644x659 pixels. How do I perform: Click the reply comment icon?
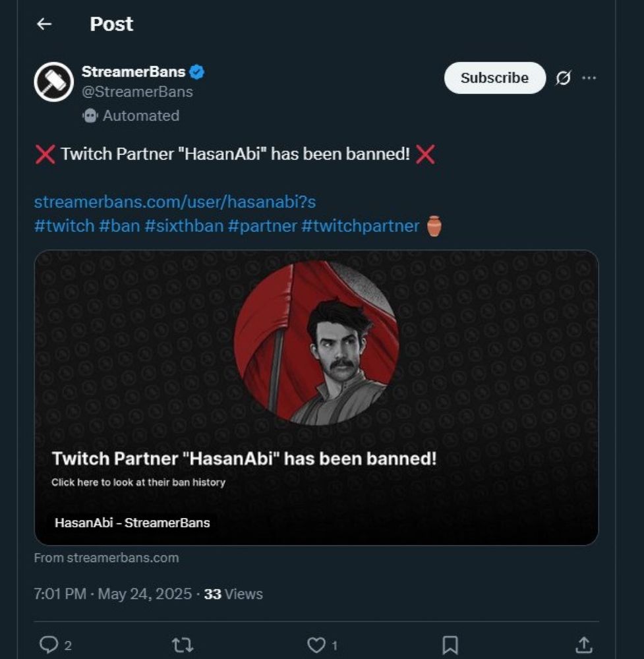point(49,645)
